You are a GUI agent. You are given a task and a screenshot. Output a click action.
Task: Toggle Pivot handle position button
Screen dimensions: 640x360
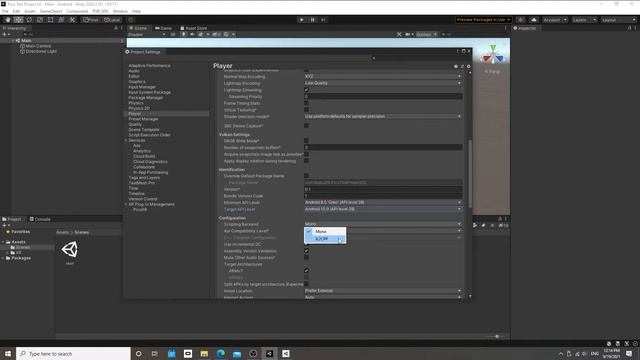(x=90, y=20)
